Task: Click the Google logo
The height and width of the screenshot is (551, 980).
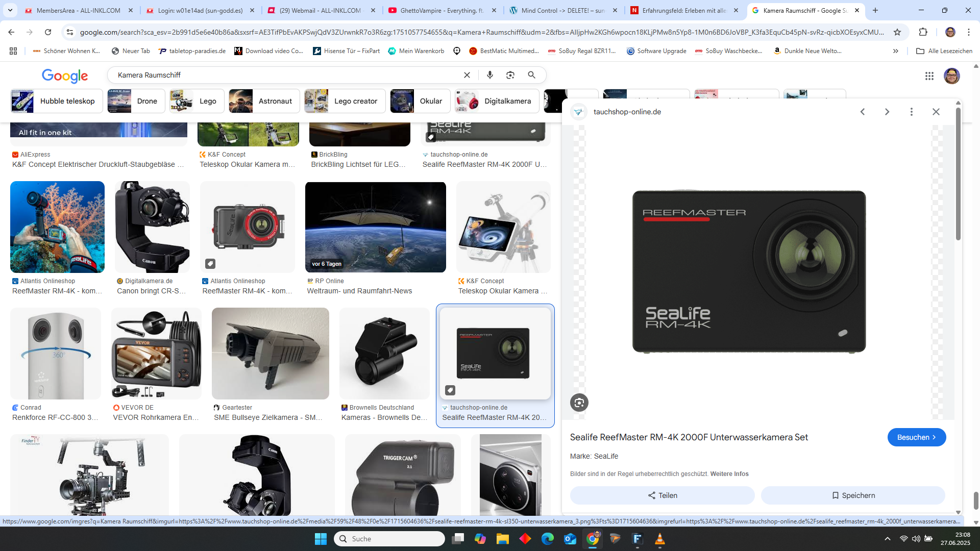Action: (65, 76)
